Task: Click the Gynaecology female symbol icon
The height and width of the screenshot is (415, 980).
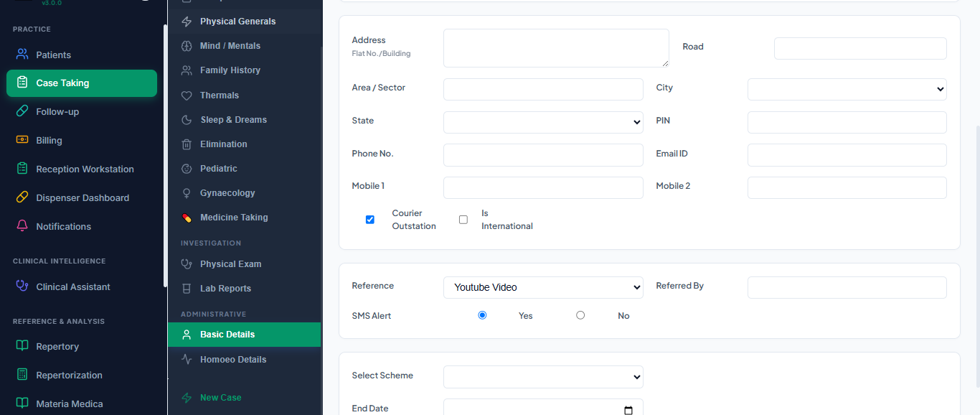Action: (187, 193)
